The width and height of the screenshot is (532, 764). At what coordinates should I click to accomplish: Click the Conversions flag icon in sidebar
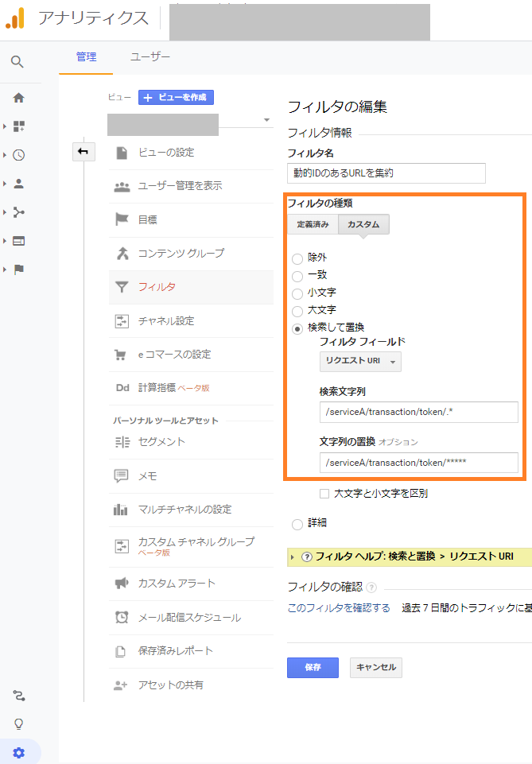tap(18, 270)
